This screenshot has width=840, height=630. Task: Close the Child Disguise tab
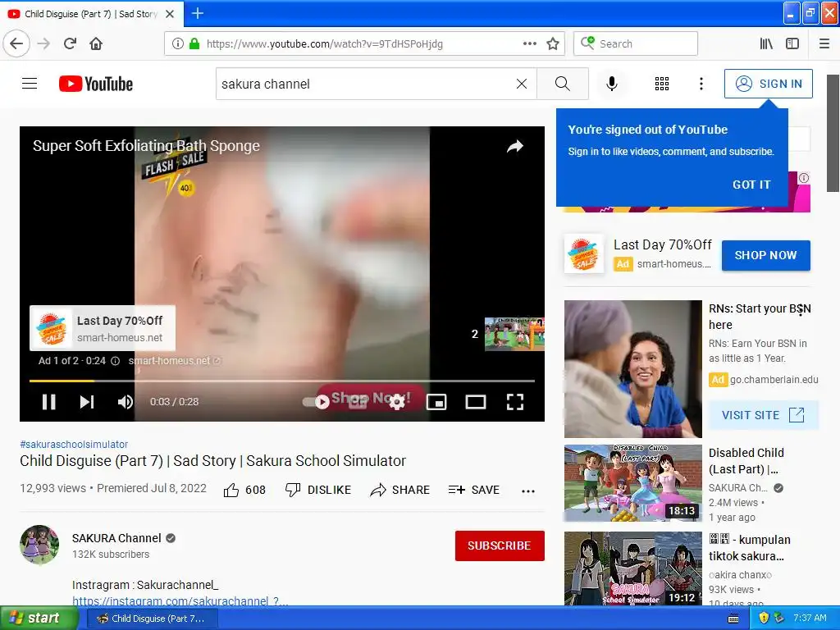click(x=170, y=14)
